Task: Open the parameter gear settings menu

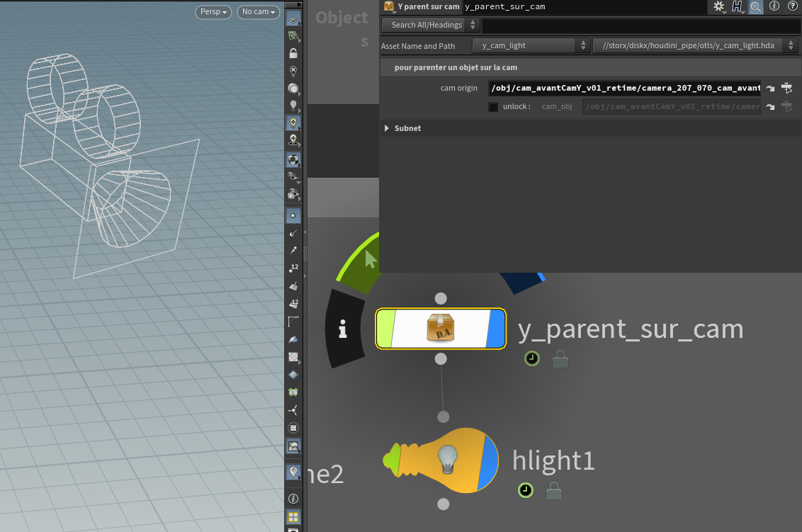Action: point(719,6)
